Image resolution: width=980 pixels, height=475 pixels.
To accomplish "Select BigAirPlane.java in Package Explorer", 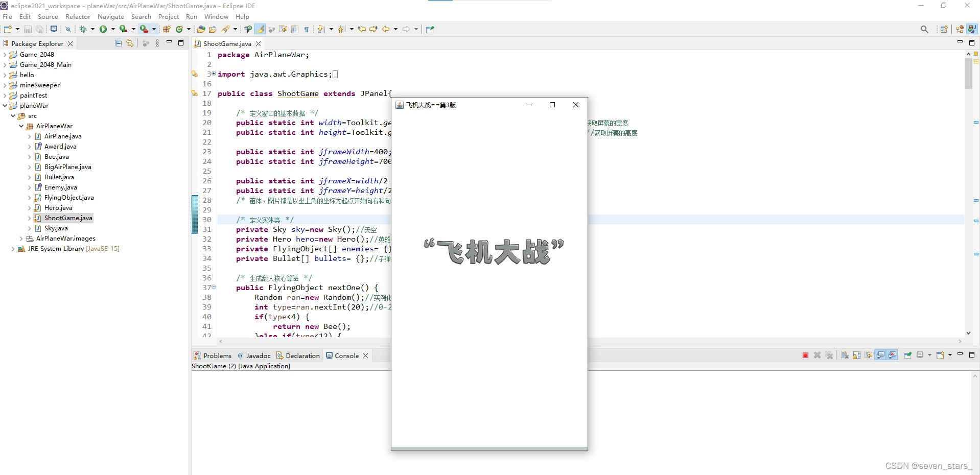I will 67,167.
